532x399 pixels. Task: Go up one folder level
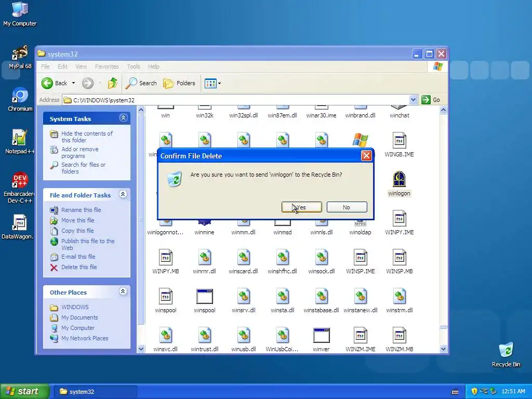113,83
